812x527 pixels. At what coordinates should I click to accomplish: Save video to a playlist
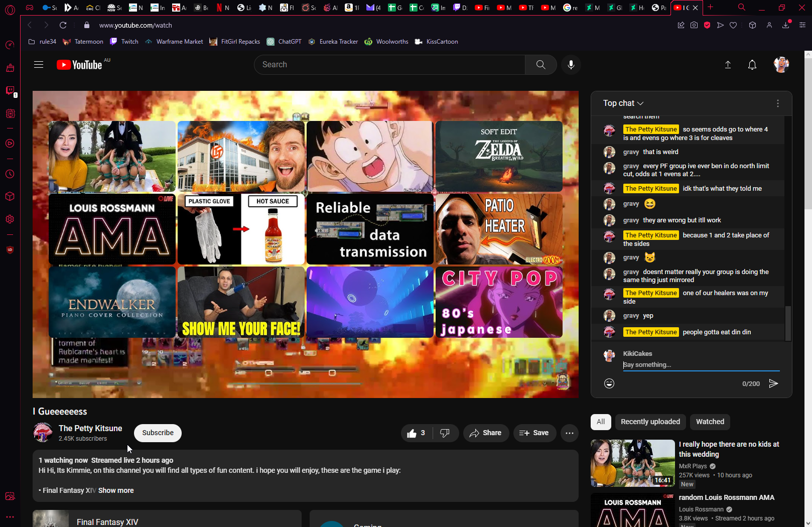click(x=534, y=433)
